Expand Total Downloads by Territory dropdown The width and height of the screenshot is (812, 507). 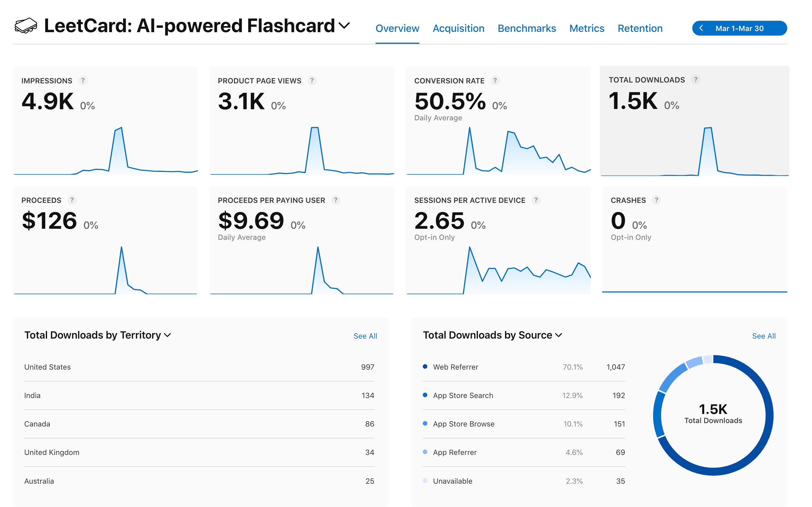[167, 335]
